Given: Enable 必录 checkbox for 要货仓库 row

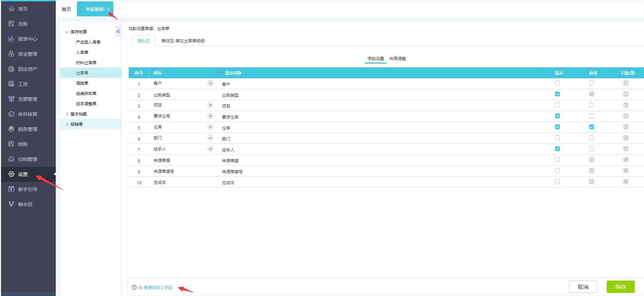Looking at the screenshot, I should [x=592, y=116].
